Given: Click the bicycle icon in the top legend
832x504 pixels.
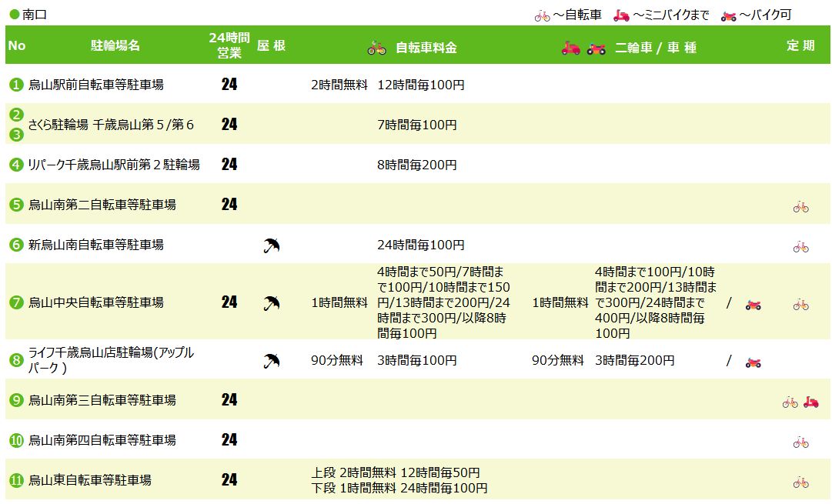Looking at the screenshot, I should [542, 15].
